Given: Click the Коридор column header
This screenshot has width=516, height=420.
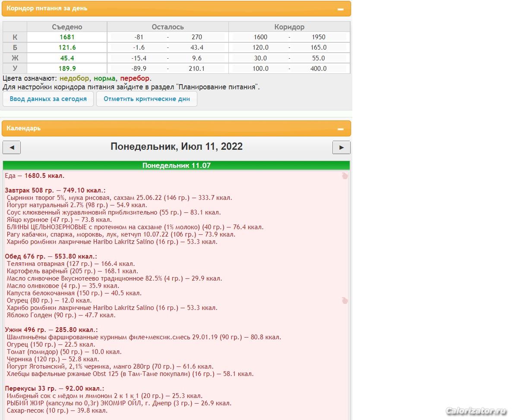Looking at the screenshot, I should point(289,27).
